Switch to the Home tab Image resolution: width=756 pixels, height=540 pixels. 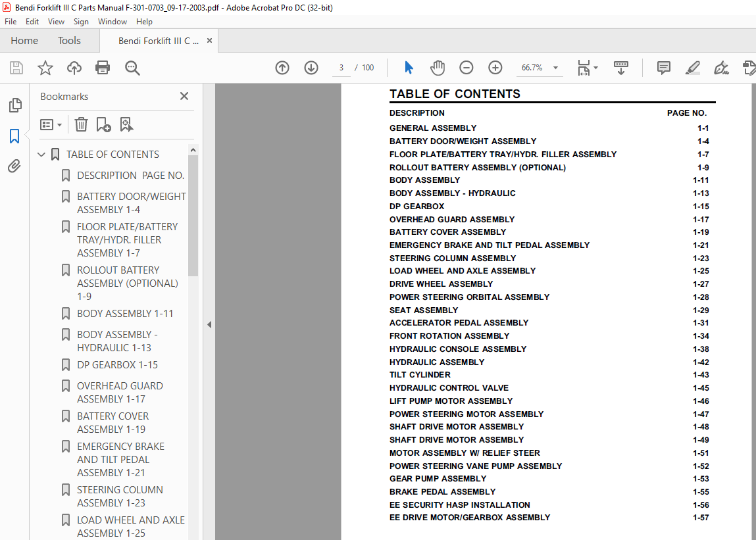coord(24,41)
